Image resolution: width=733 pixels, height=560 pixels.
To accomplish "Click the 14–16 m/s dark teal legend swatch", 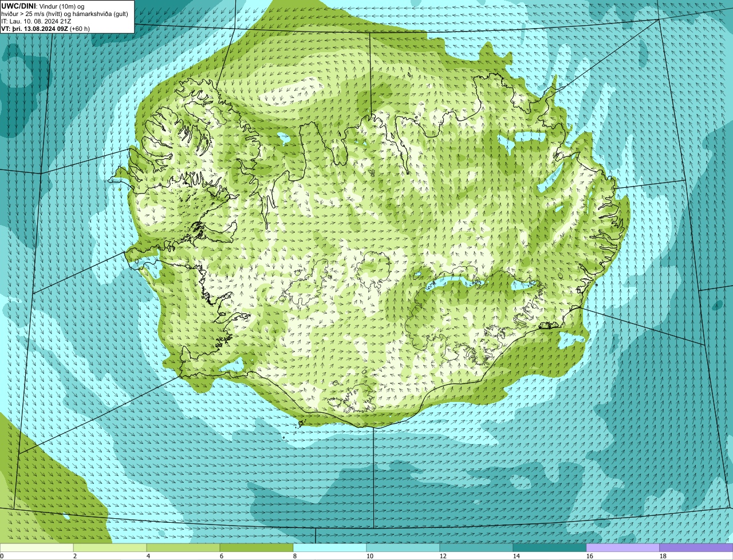I will pyautogui.click(x=550, y=547).
